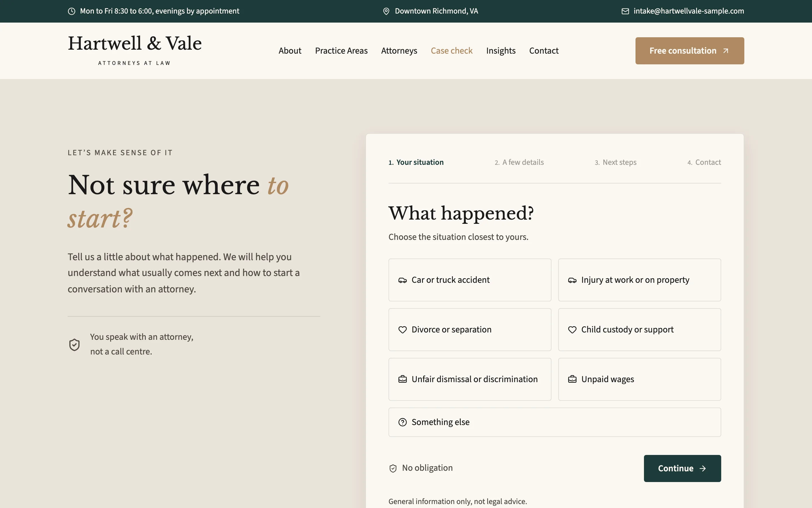
Task: Jump to step 3 Next steps
Action: click(615, 162)
